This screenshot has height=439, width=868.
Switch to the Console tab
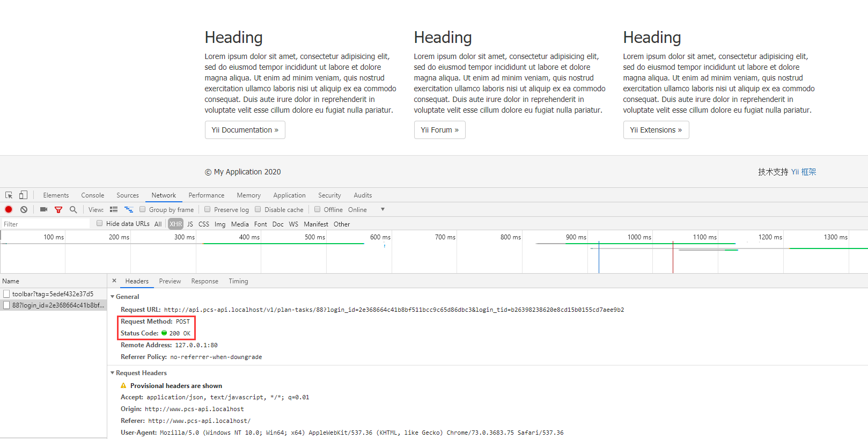(x=92, y=195)
